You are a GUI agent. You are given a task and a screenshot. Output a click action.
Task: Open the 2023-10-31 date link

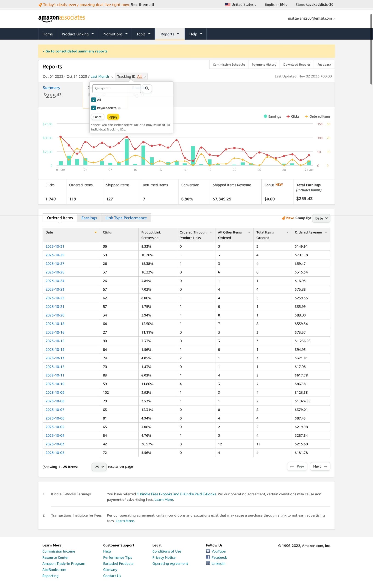pos(55,246)
